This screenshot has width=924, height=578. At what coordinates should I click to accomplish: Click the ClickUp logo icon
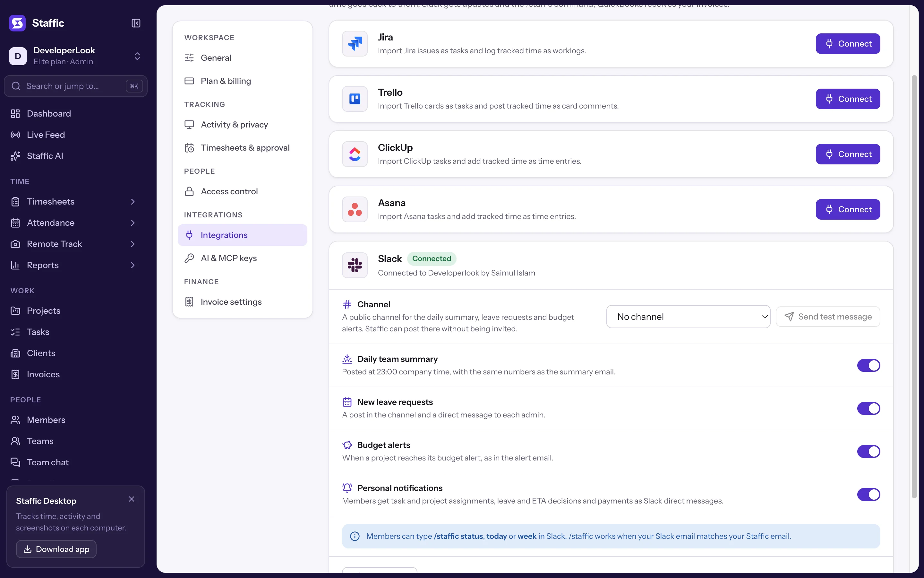tap(355, 154)
